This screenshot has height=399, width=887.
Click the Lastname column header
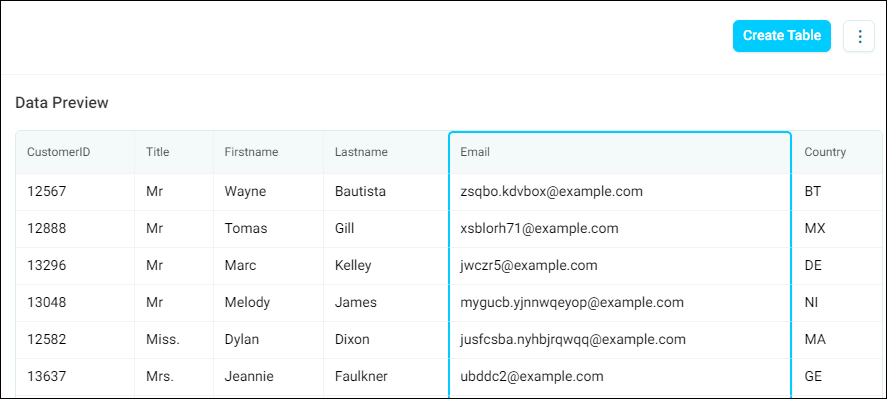pyautogui.click(x=386, y=152)
